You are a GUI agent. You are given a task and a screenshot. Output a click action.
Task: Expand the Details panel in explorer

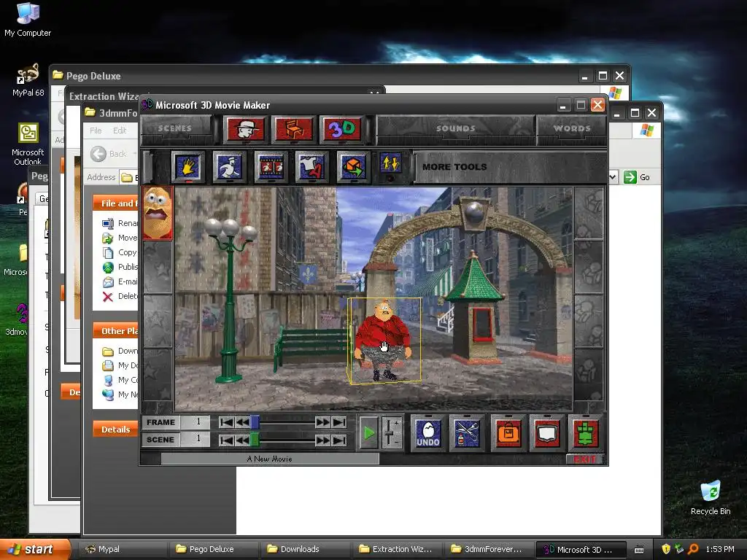pos(116,429)
